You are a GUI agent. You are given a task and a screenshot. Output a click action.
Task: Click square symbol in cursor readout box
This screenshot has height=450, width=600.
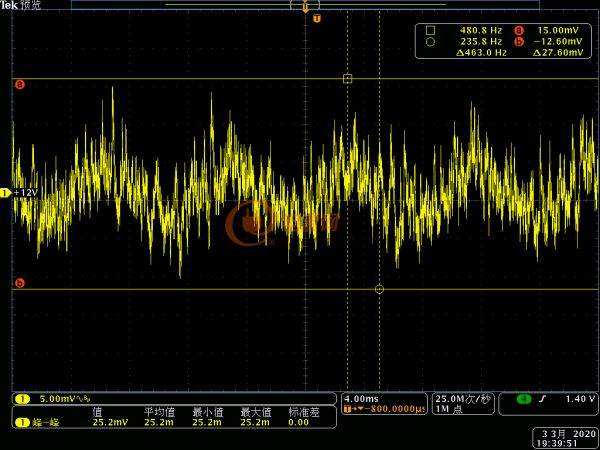coord(430,30)
